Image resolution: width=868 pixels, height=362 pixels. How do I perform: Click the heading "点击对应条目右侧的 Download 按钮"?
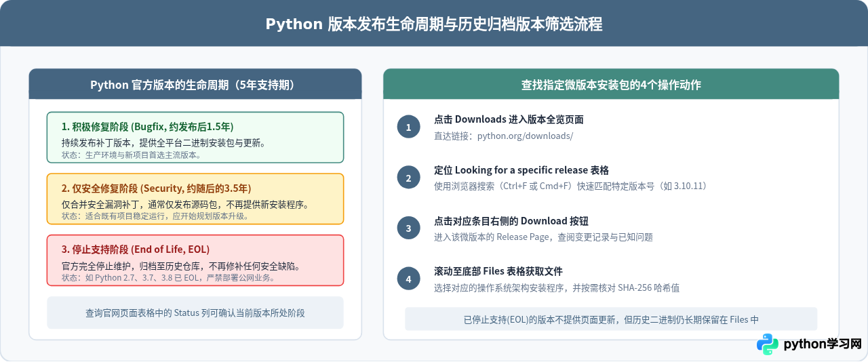[x=511, y=220]
